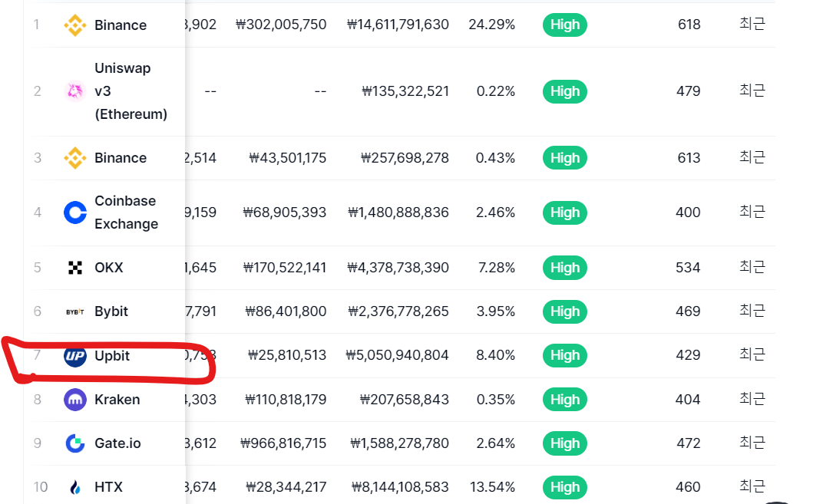Viewport: 813px width, 504px height.
Task: Open the Coinbase Exchange link
Action: (x=126, y=212)
